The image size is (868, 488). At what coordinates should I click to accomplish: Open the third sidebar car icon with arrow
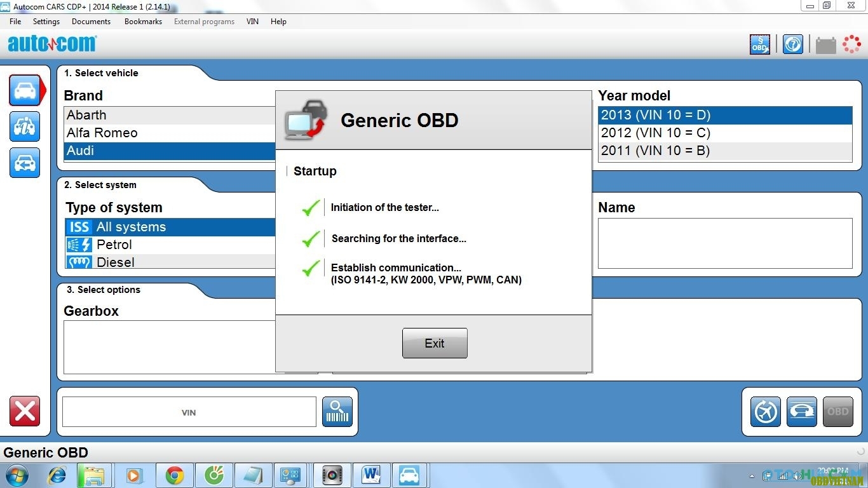click(x=25, y=163)
